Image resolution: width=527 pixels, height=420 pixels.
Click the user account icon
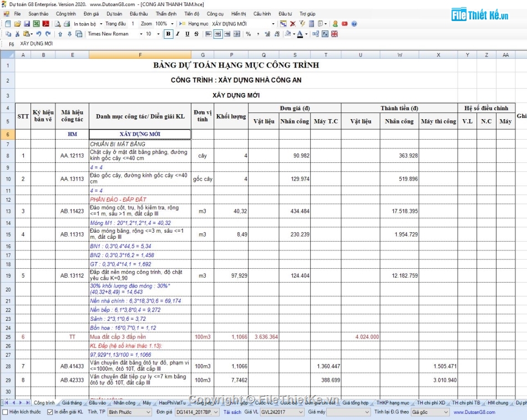pos(335,24)
